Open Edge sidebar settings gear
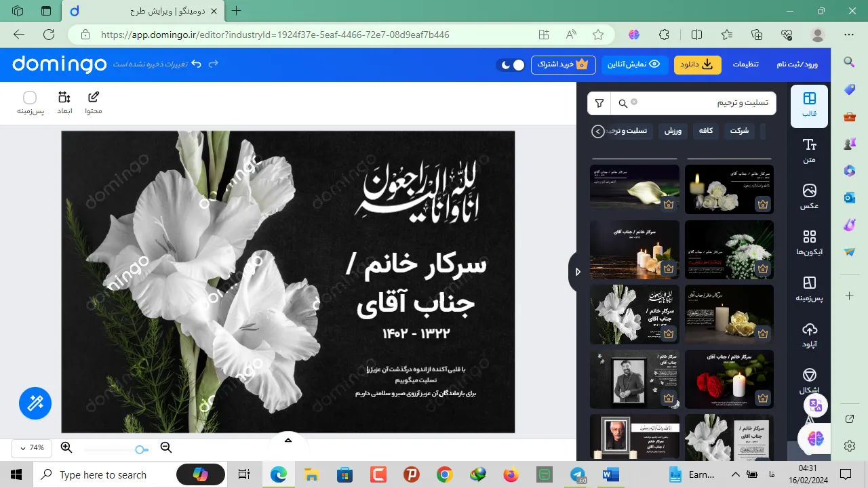868x488 pixels. [x=849, y=446]
